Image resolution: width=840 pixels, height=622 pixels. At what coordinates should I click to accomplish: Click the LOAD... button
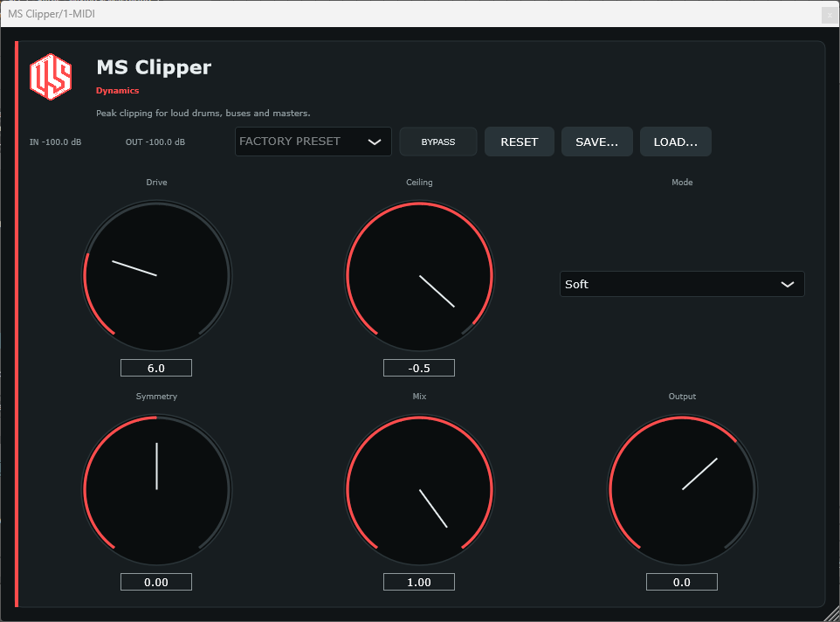point(676,142)
